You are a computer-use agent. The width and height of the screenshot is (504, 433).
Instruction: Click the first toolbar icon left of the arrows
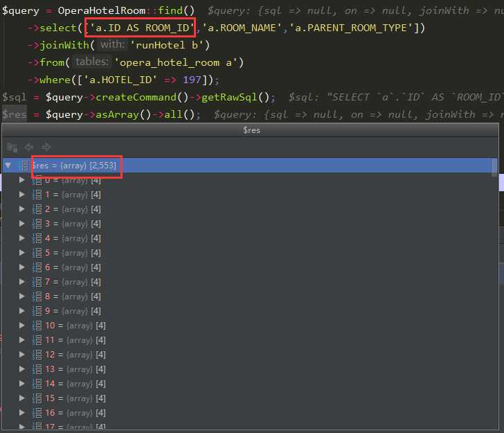pyautogui.click(x=12, y=148)
